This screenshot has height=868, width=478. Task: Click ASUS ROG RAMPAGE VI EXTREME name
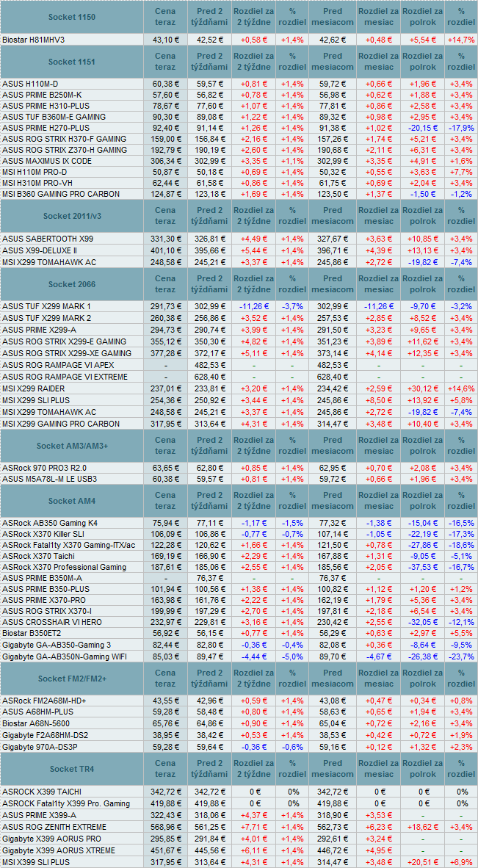[65, 377]
